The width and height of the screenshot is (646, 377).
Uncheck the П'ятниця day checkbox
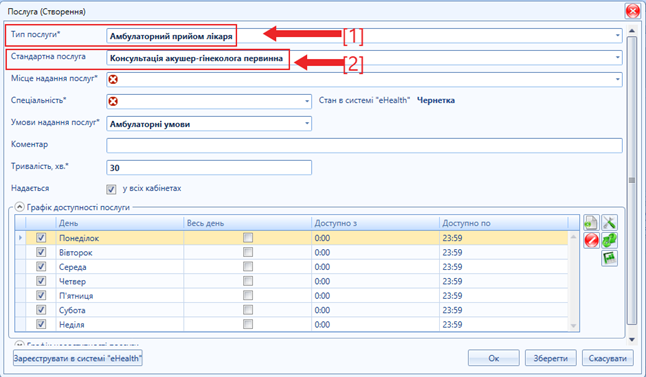pos(41,295)
